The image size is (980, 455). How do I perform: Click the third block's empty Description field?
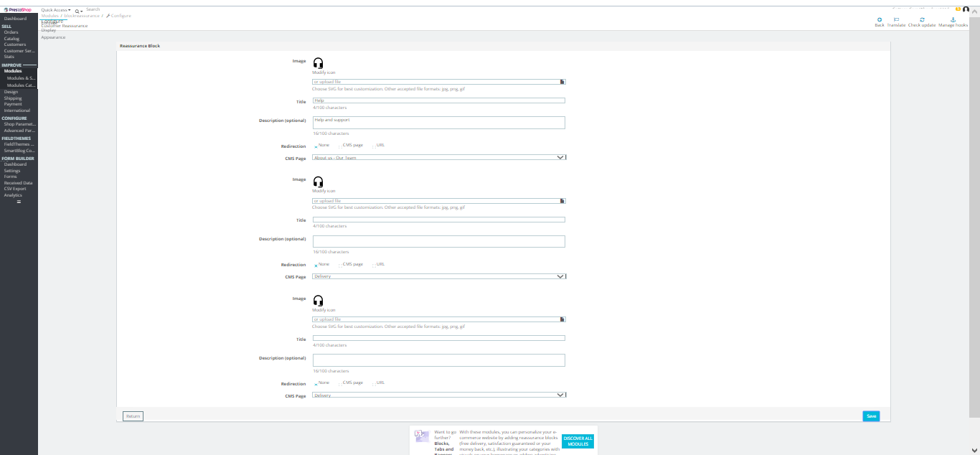[x=439, y=360]
